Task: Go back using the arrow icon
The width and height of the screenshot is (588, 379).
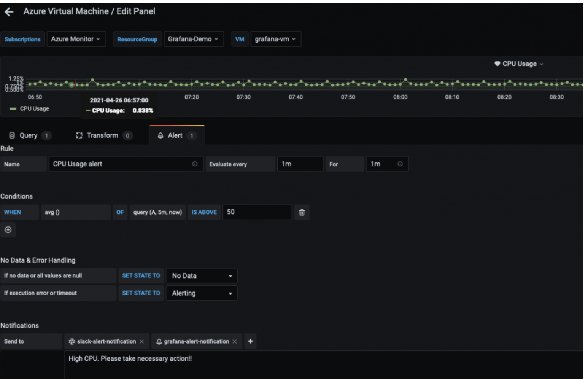Action: (9, 12)
